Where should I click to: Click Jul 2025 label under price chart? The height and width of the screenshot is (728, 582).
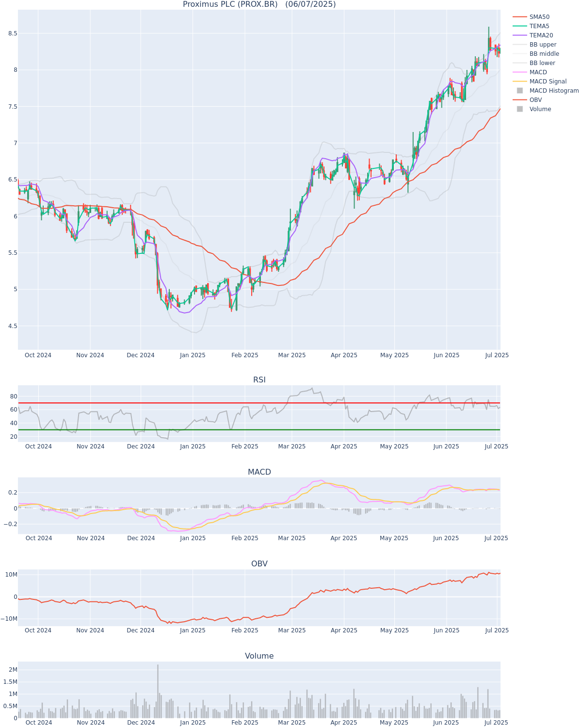[x=497, y=355]
